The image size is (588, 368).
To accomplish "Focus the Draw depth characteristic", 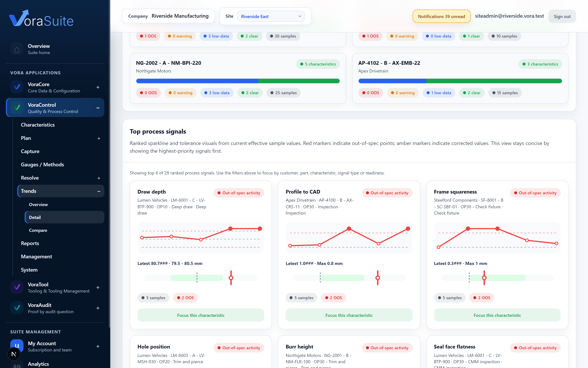I will (201, 315).
